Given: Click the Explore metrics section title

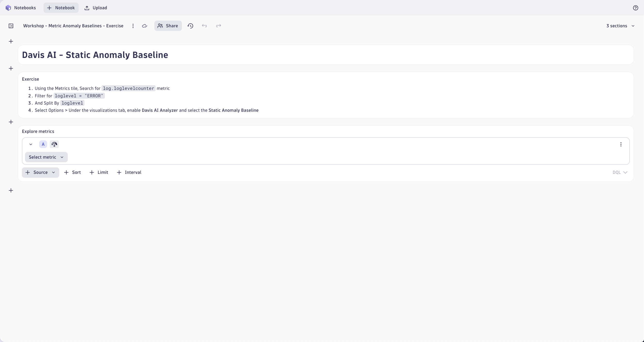Looking at the screenshot, I should point(38,131).
